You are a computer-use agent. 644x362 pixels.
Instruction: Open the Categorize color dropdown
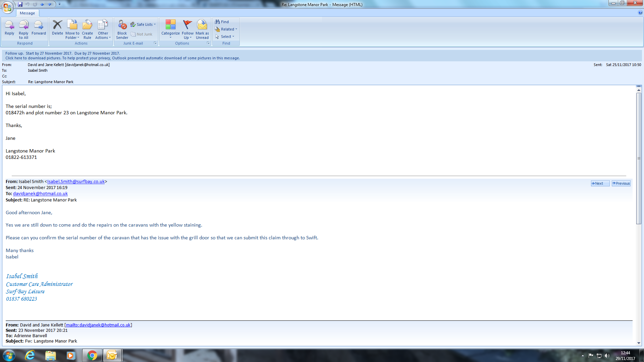click(x=170, y=28)
